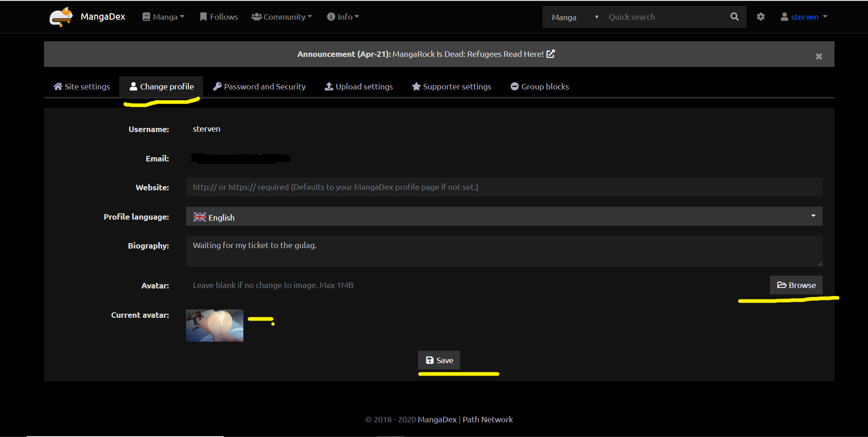
Task: Switch to Password and Security tab
Action: click(259, 87)
